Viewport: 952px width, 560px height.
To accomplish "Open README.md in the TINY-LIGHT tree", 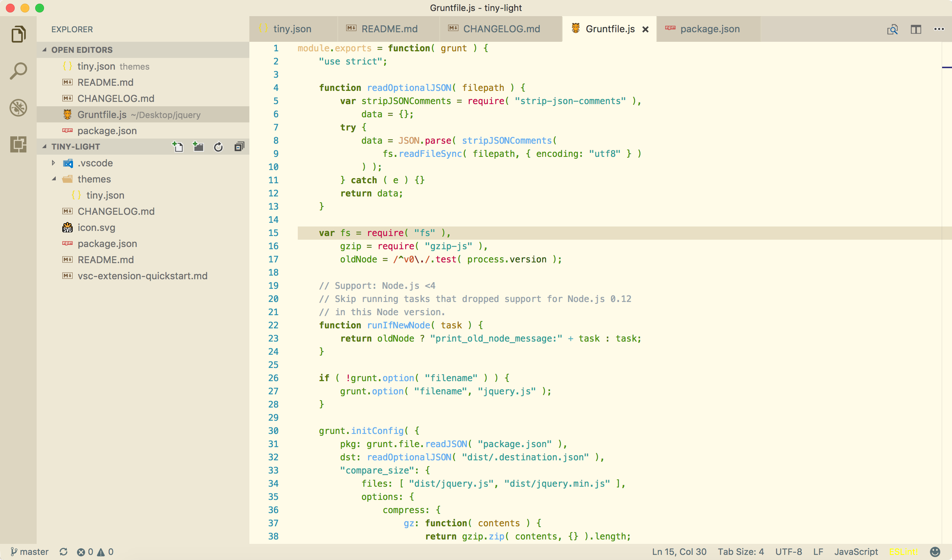I will 143,260.
